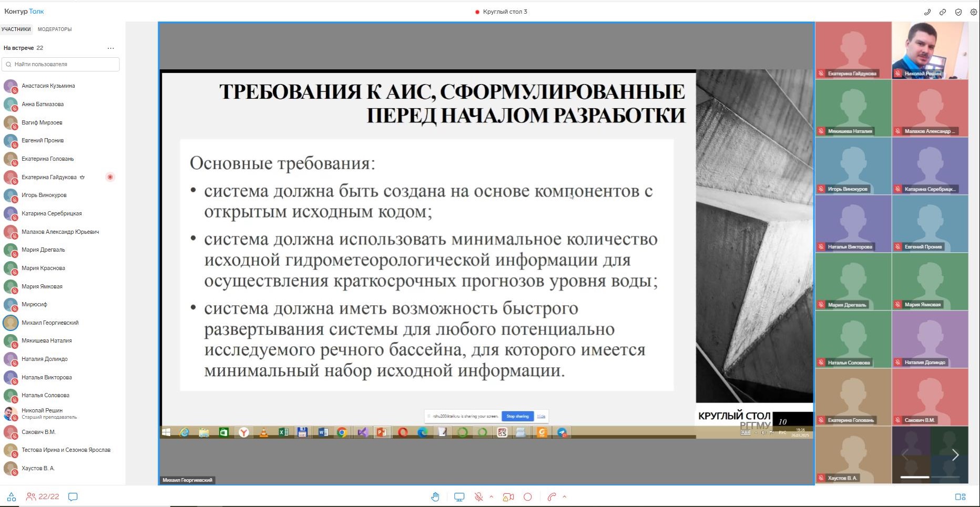This screenshot has width=980, height=507.
Task: Click Edge icon in shared taskbar
Action: click(x=422, y=432)
